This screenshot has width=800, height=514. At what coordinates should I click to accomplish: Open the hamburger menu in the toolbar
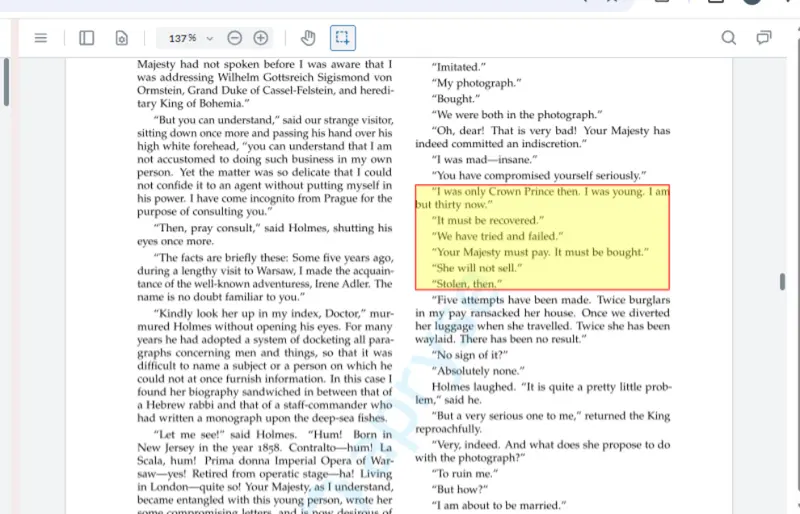(41, 38)
